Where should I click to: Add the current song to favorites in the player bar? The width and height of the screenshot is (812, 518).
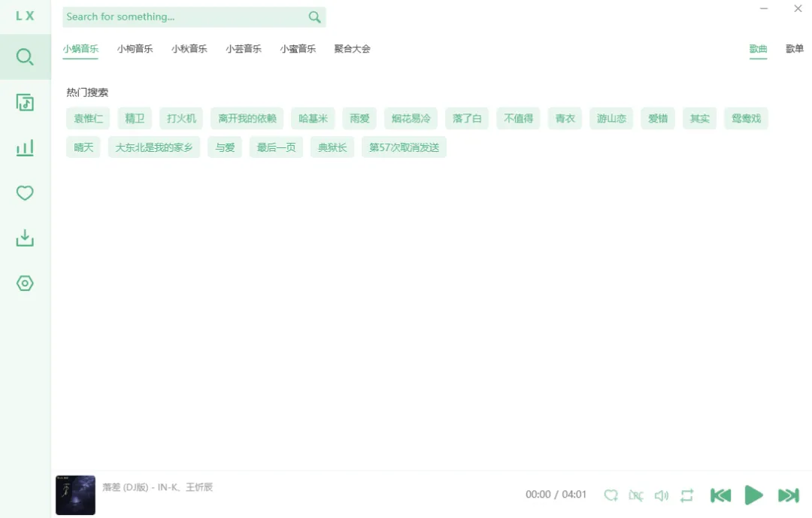tap(611, 495)
